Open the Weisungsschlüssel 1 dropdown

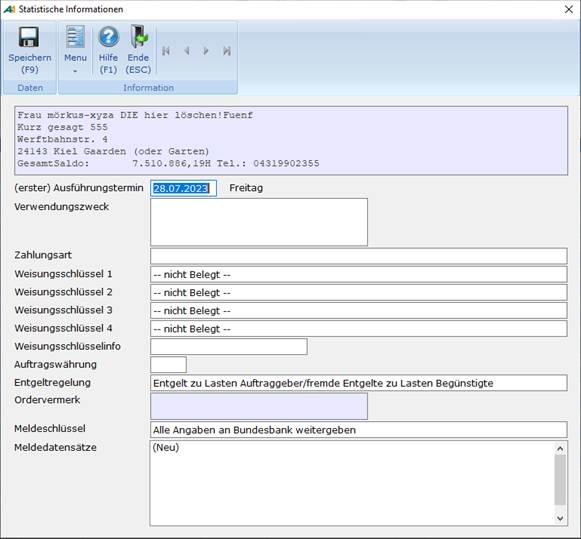(359, 275)
